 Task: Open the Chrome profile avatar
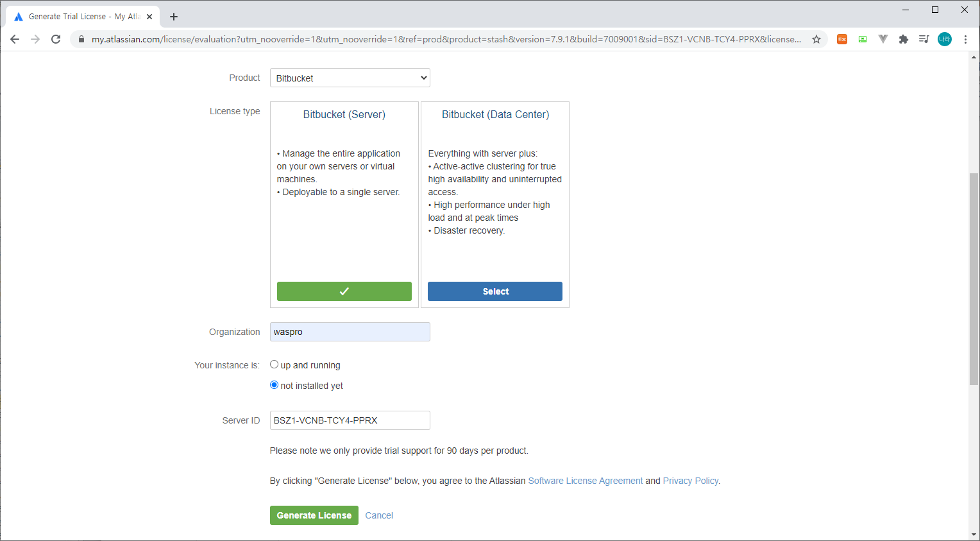pos(945,39)
